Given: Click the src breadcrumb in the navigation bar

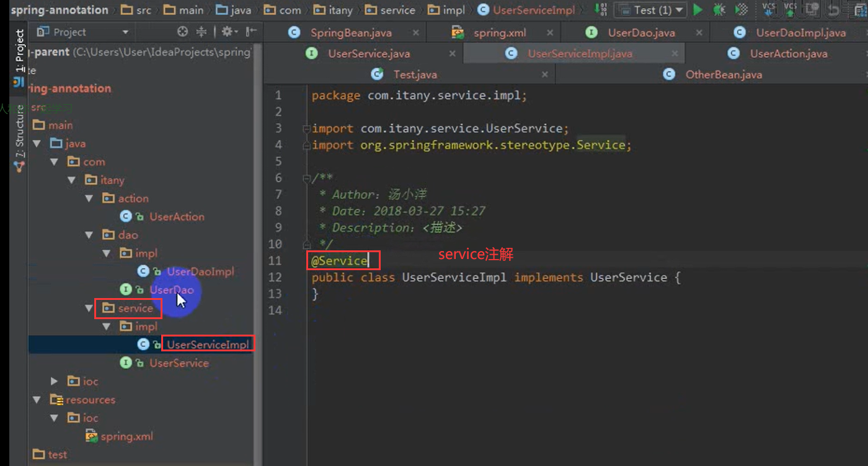Looking at the screenshot, I should click(x=137, y=10).
